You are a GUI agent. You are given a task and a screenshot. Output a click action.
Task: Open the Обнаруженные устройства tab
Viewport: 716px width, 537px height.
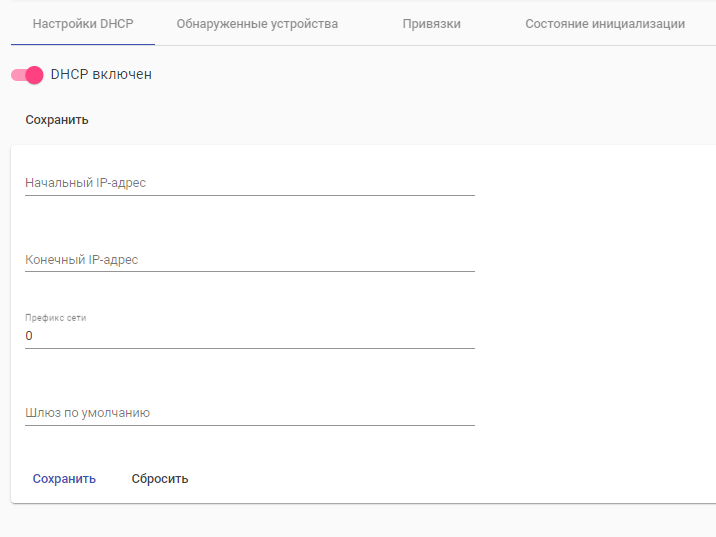click(257, 23)
